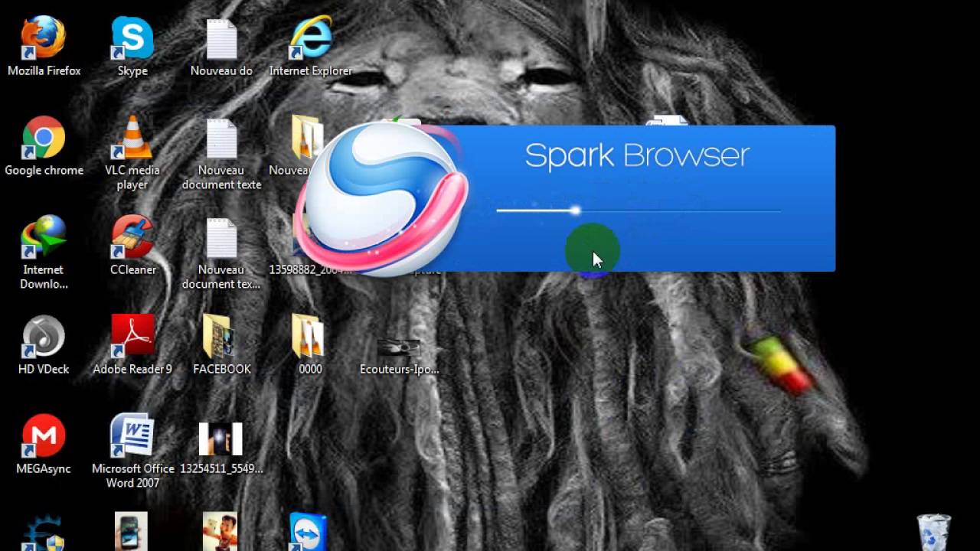Run CCleaner

point(131,237)
